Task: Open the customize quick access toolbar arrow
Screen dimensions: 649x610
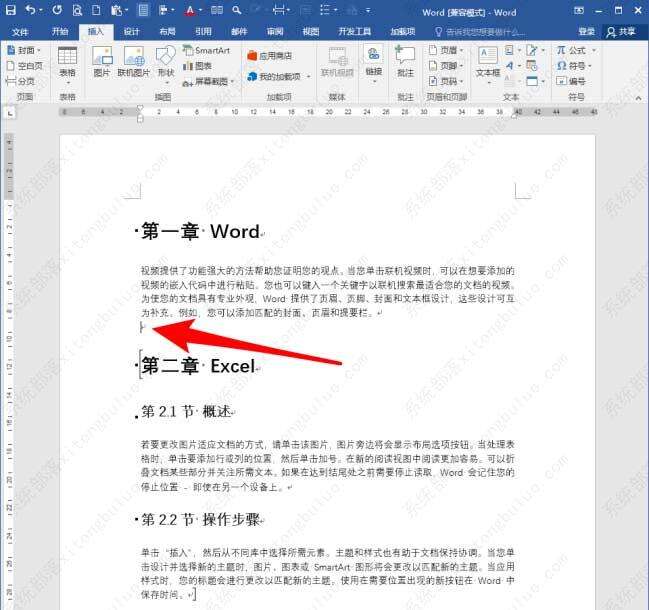Action: [368, 11]
